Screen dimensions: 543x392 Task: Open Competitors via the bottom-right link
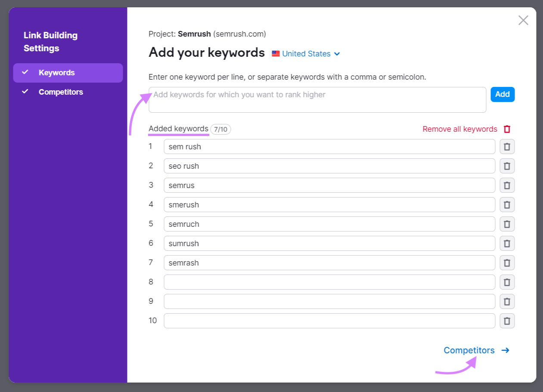click(469, 350)
